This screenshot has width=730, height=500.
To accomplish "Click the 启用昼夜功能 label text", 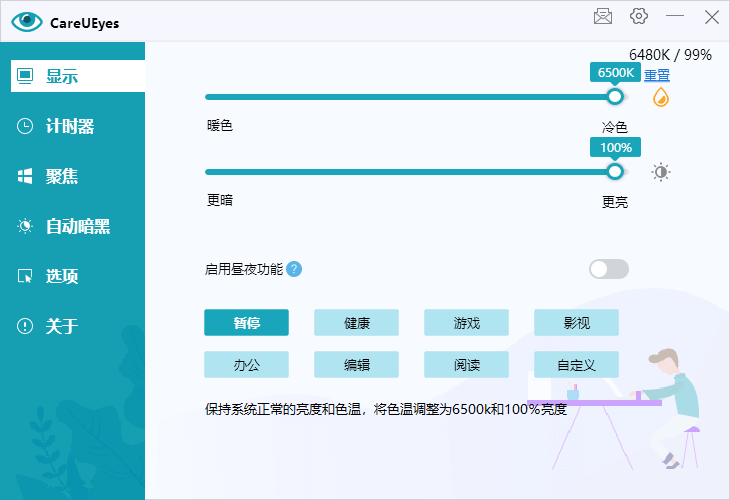I will (x=244, y=269).
